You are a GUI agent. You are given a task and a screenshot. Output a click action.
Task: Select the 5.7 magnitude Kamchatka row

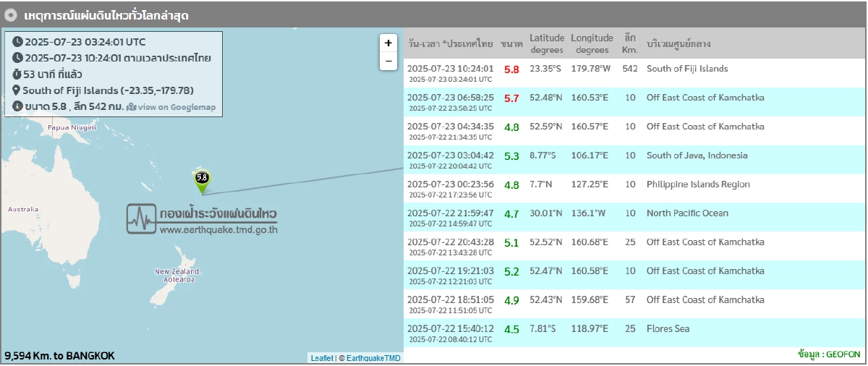(634, 102)
